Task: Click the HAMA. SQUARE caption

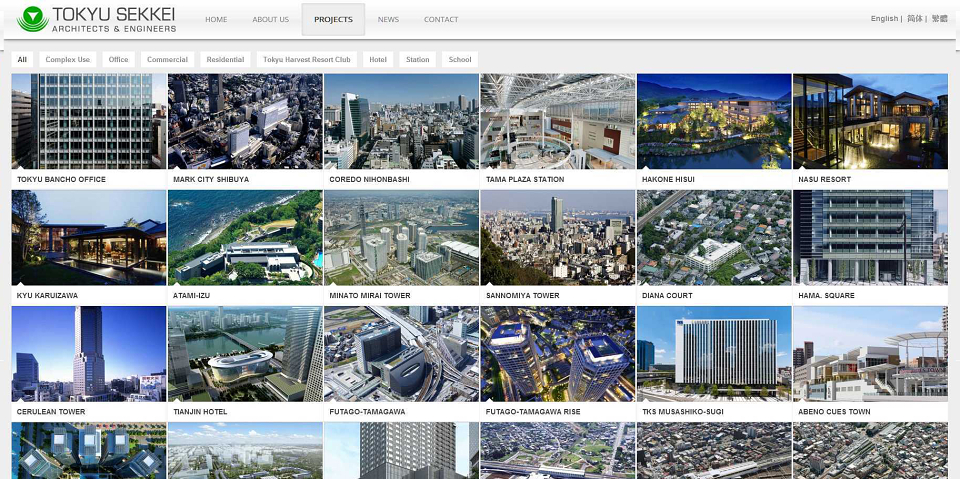Action: pyautogui.click(x=826, y=295)
